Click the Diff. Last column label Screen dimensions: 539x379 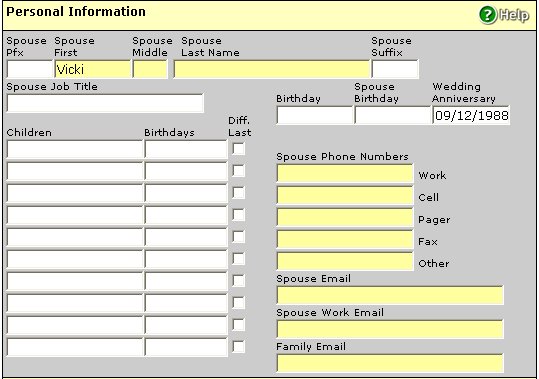coord(240,126)
